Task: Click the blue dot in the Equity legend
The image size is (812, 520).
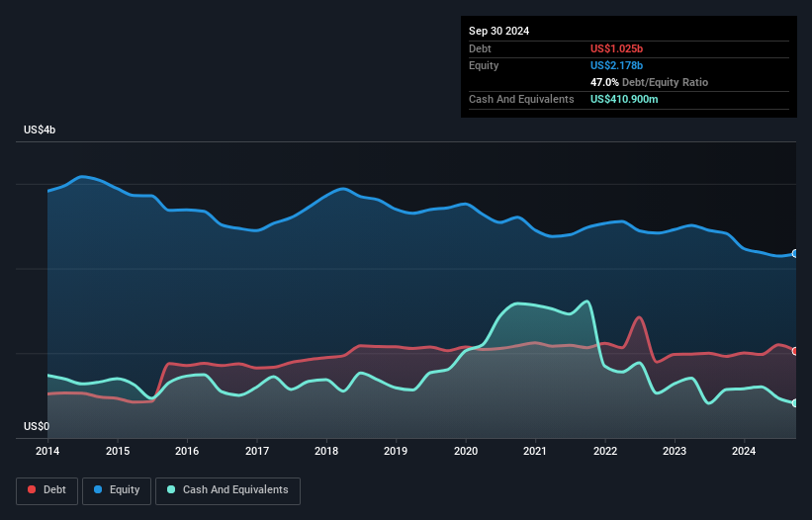Action: 100,490
